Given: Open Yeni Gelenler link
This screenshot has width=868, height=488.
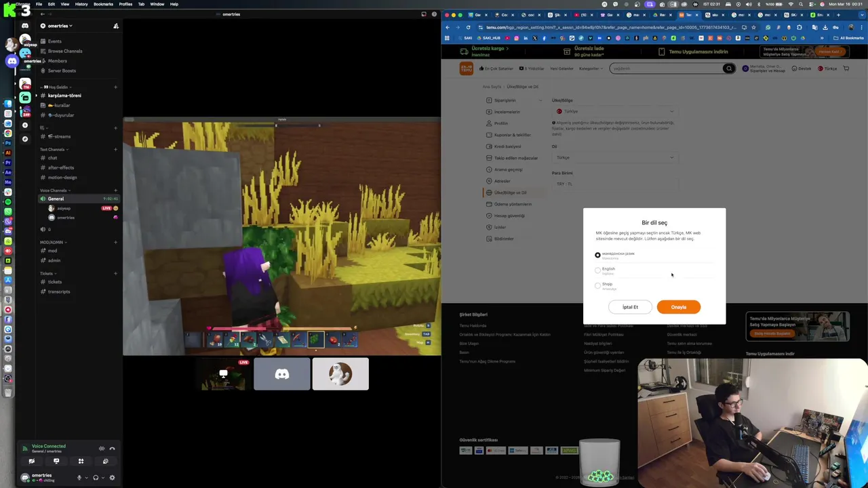Looking at the screenshot, I should coord(561,68).
